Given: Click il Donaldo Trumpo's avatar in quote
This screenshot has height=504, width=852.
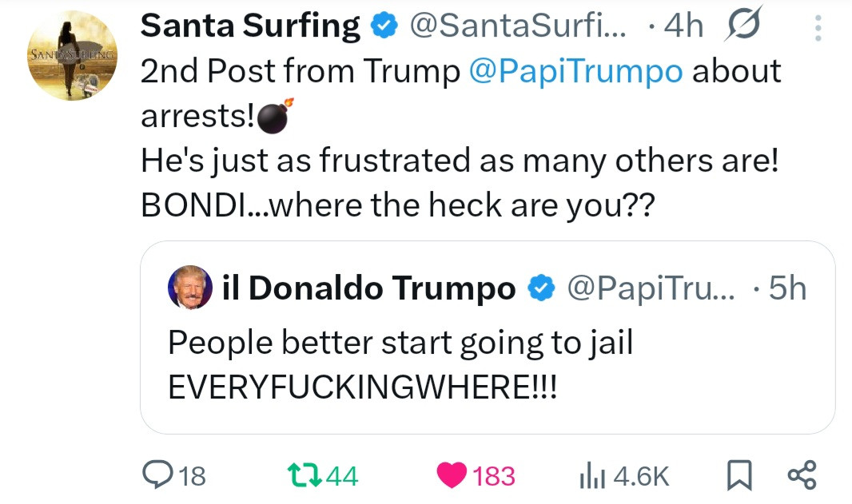Looking at the screenshot, I should [190, 288].
